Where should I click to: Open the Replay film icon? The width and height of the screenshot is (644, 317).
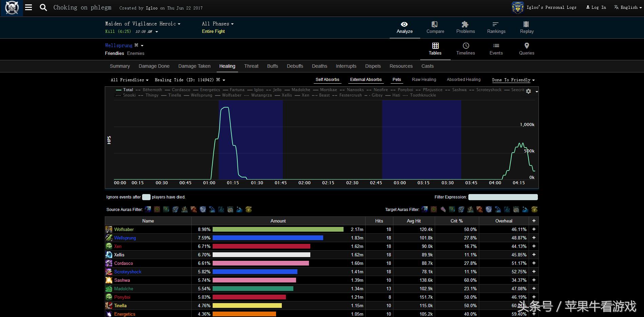pos(526,24)
